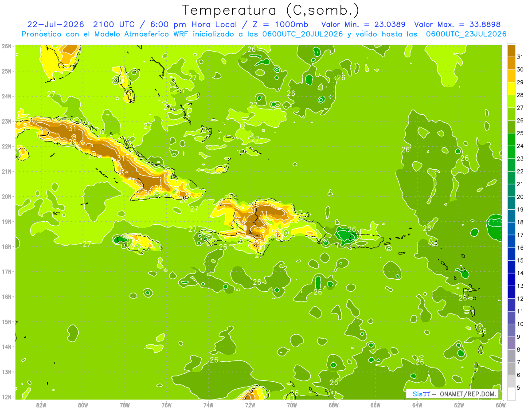Screen dimensions: 532x411
Task: Click the gold swatch between legend 29 and 30
Action: click(511, 76)
